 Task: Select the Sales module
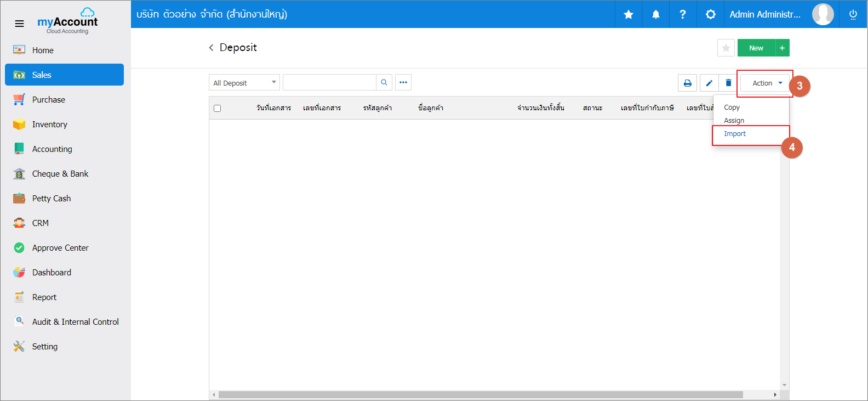(x=65, y=75)
